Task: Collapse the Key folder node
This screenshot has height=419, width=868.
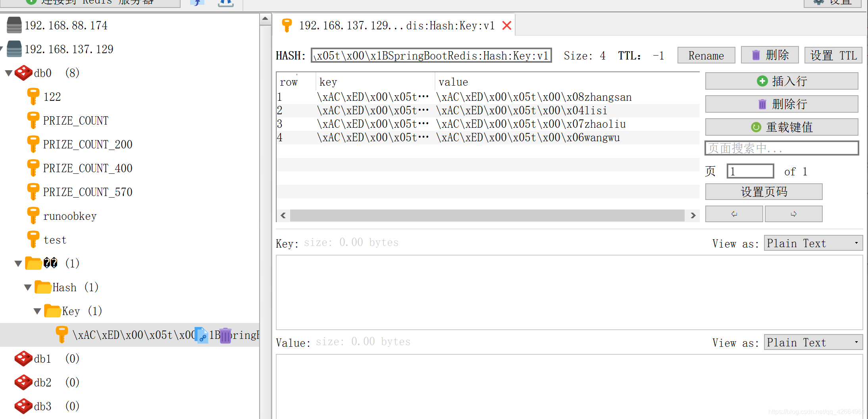Action: (x=37, y=311)
